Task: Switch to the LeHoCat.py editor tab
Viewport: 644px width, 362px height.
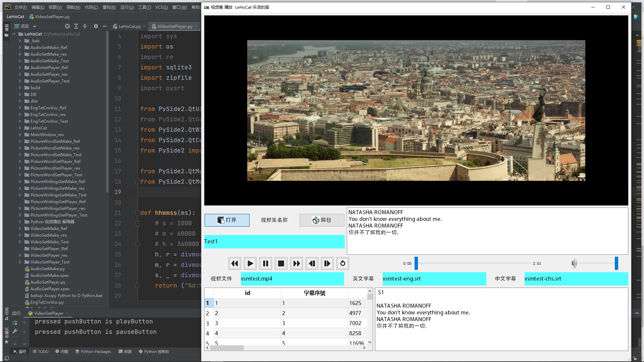Action: 129,26
